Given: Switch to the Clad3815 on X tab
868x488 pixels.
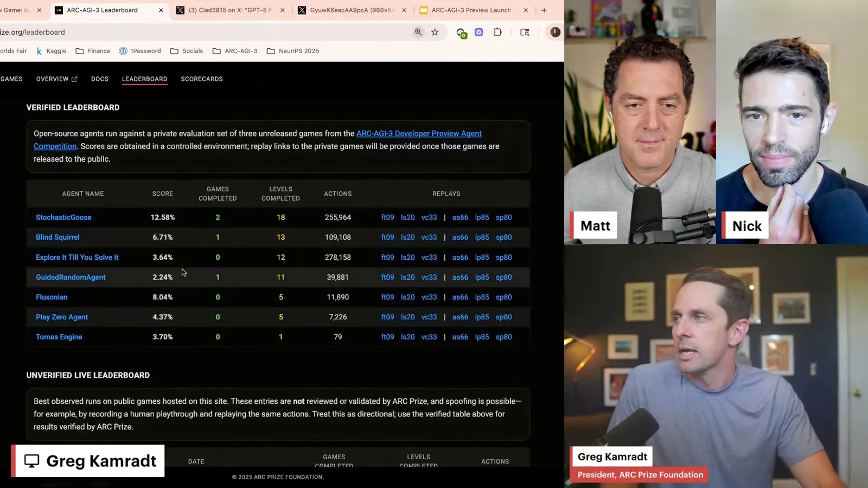Looking at the screenshot, I should click(231, 10).
